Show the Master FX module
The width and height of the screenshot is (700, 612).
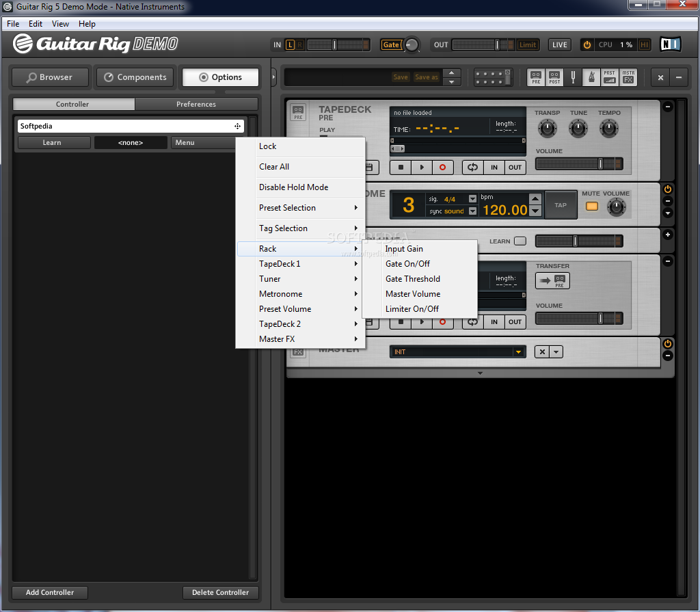[628, 77]
